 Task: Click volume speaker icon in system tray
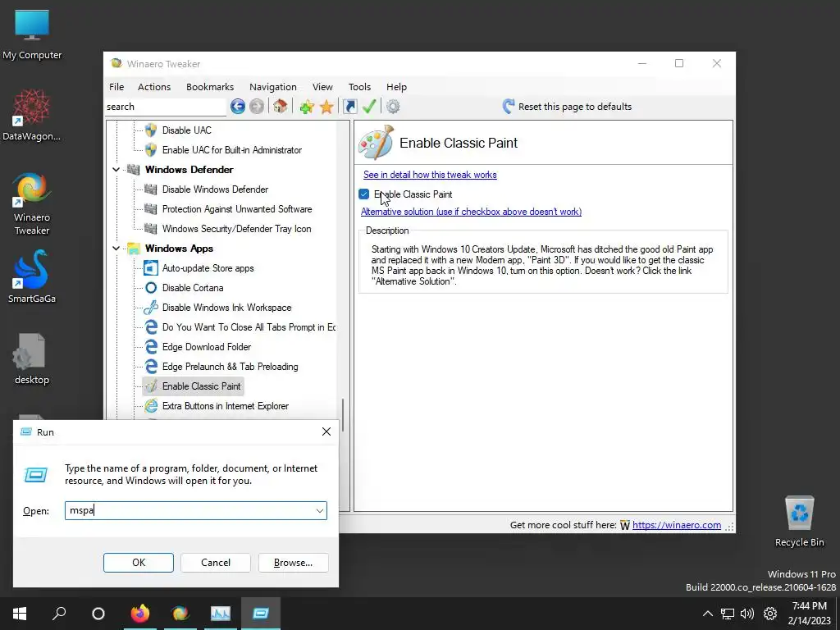[746, 614]
